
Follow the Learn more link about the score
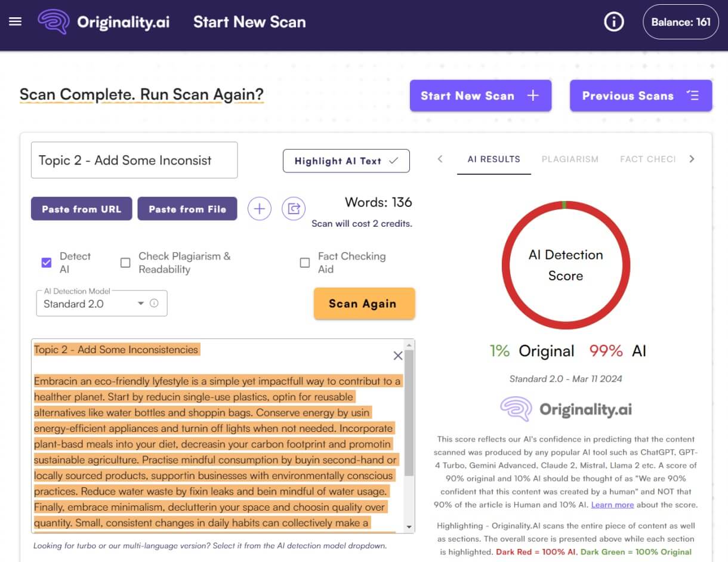(612, 505)
